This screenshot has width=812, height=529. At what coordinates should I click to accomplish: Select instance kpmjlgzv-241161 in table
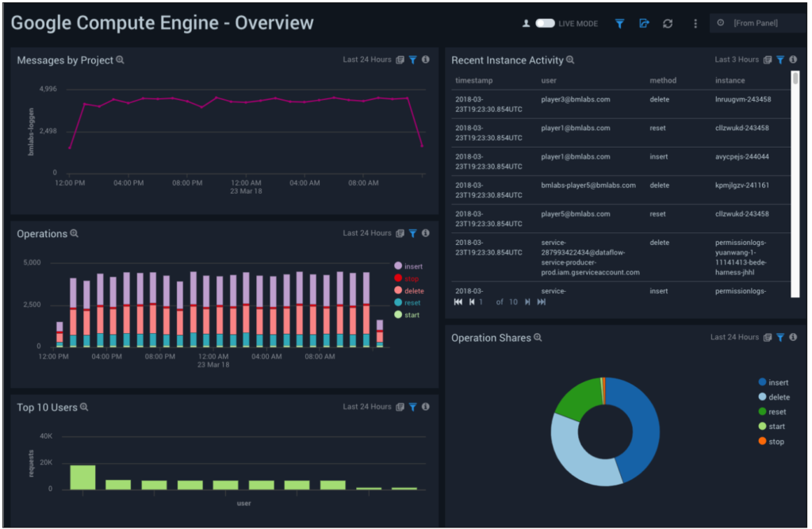(x=741, y=186)
